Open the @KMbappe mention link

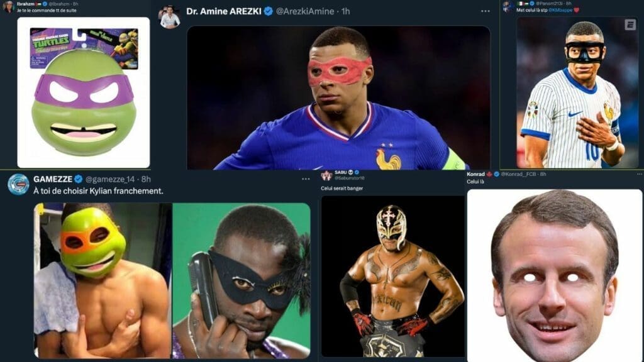[562, 10]
